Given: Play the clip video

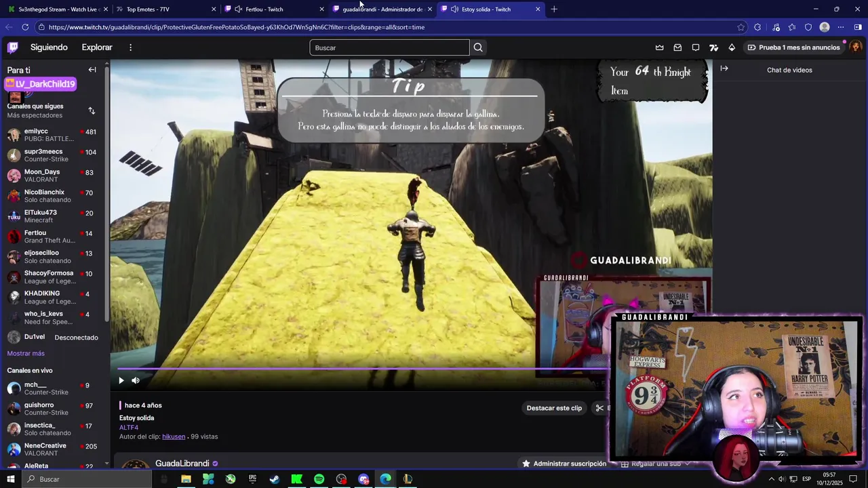Looking at the screenshot, I should pos(121,380).
